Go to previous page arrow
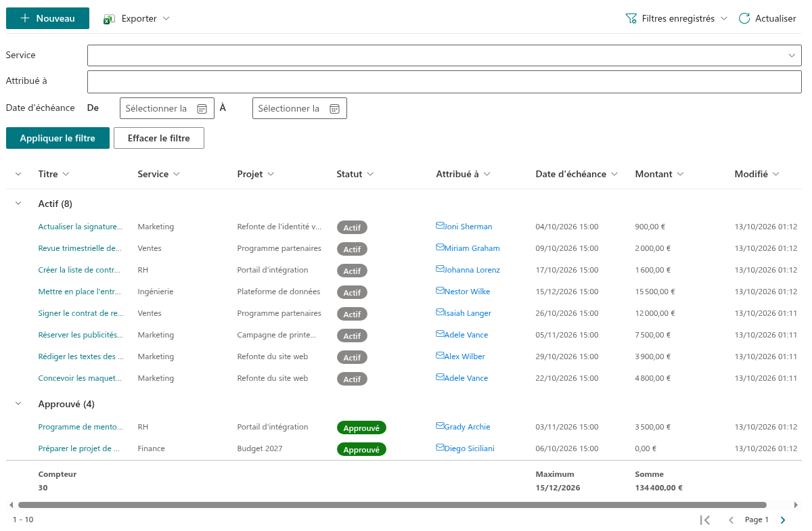812x531 pixels. click(x=731, y=520)
